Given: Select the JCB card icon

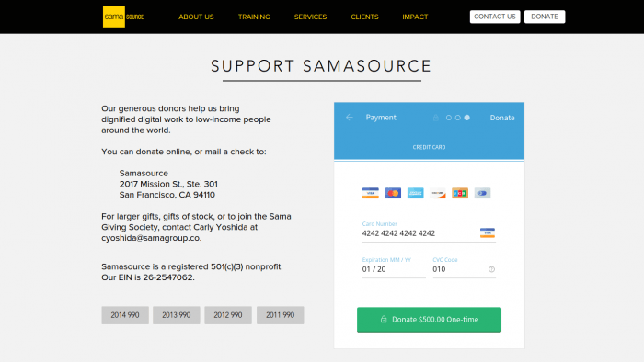Looking at the screenshot, I should tap(460, 193).
